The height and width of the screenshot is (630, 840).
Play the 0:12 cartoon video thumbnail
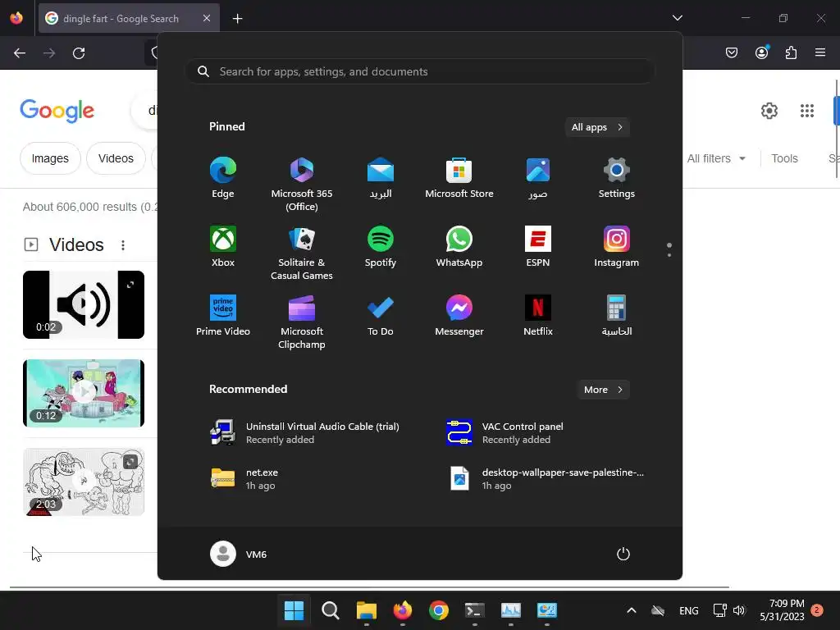pyautogui.click(x=84, y=393)
